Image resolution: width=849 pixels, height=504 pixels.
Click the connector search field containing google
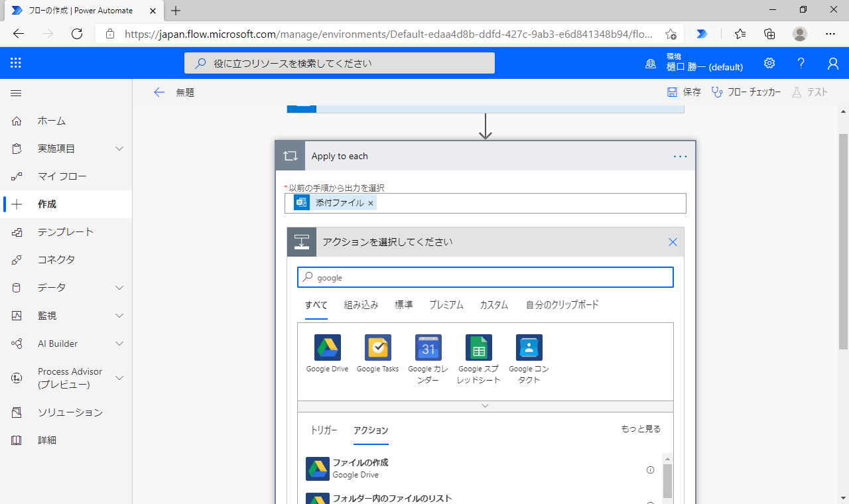486,277
